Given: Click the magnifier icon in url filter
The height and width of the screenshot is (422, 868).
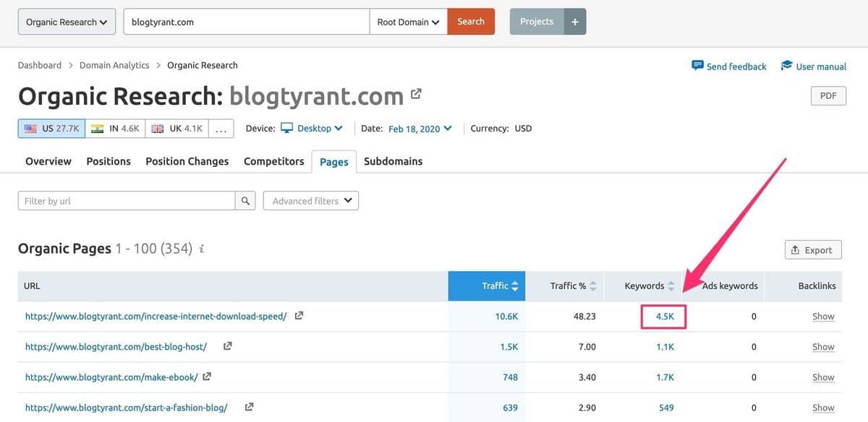Looking at the screenshot, I should (246, 201).
